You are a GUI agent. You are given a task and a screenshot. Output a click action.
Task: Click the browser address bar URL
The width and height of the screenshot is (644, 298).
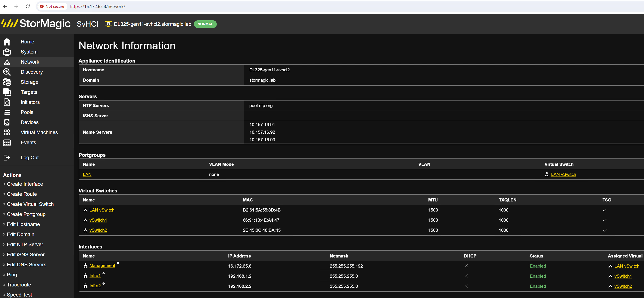[97, 7]
